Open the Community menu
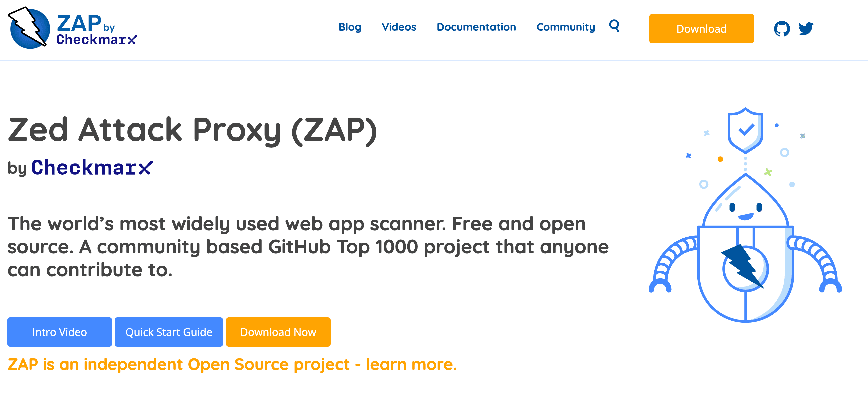 click(566, 27)
